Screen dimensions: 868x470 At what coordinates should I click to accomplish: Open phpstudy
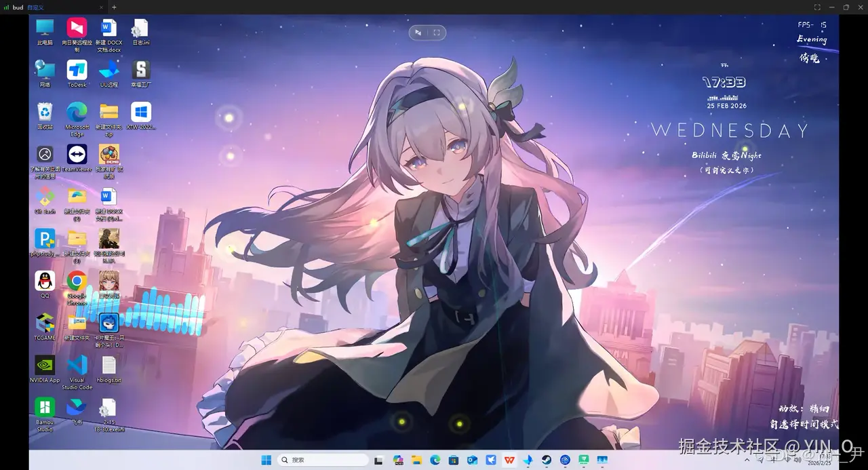[44, 239]
